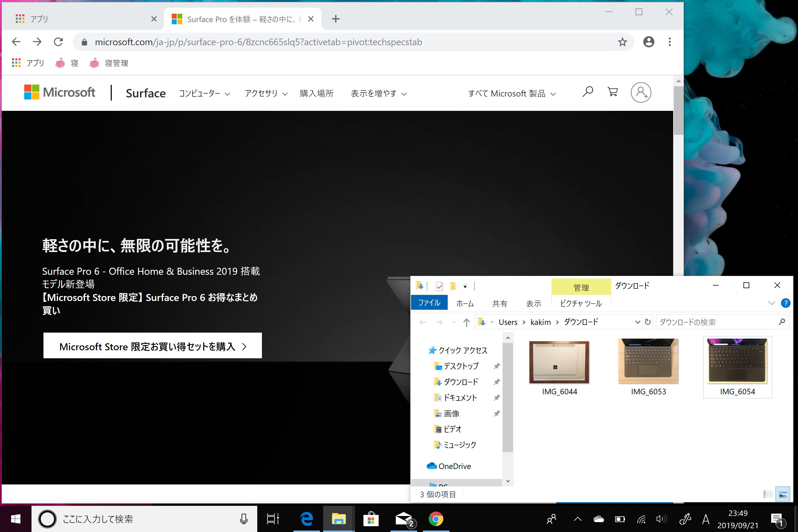
Task: Select ドキュメント in the navigation pane
Action: [456, 398]
